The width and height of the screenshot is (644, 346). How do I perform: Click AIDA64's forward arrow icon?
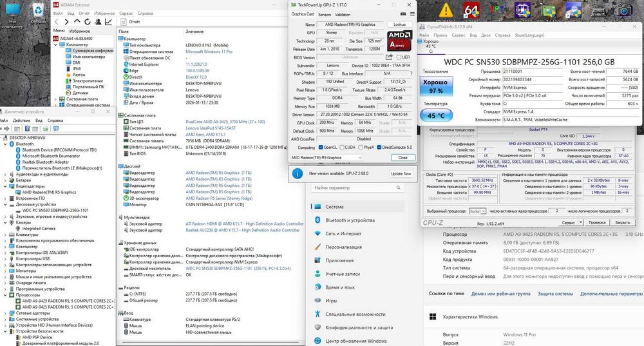click(67, 22)
